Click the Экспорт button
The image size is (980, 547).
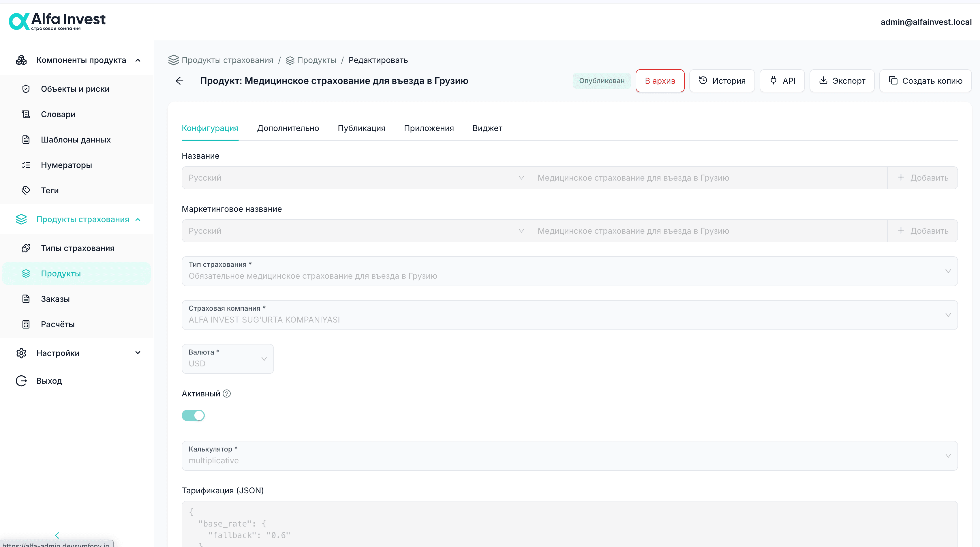pos(842,81)
